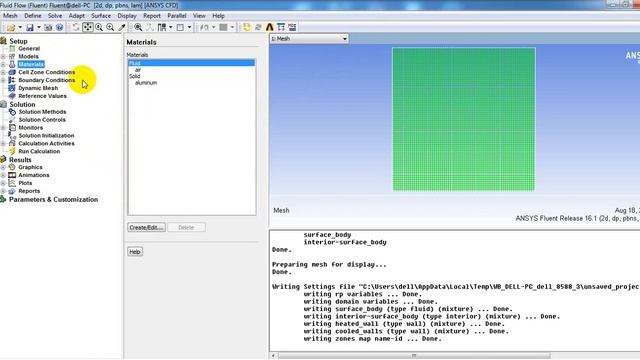Click the Create/Edit... button
The width and height of the screenshot is (640, 360).
point(146,227)
